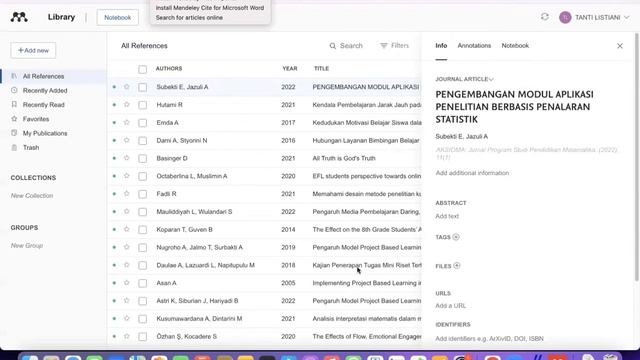
Task: Click the My Publications icon
Action: pos(14,133)
